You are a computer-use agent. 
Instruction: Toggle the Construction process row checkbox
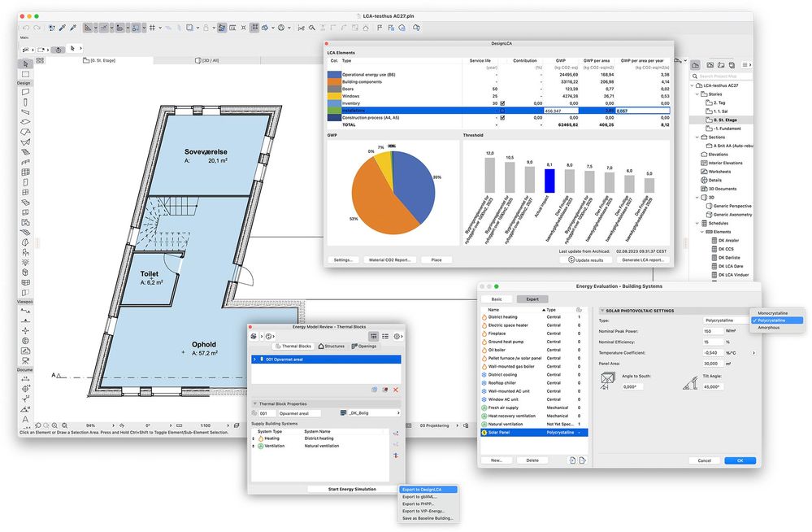(502, 118)
